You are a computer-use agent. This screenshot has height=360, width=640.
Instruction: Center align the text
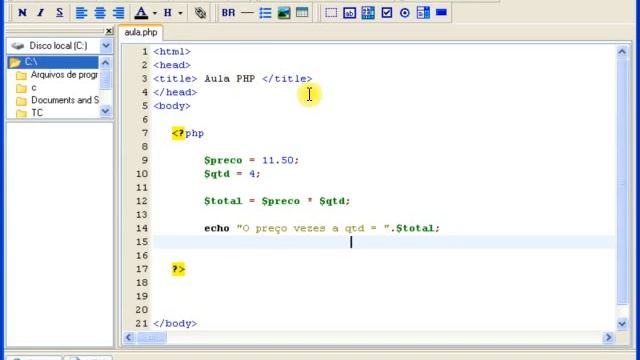click(100, 13)
